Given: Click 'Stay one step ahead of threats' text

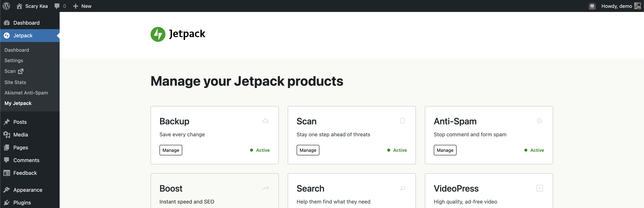Looking at the screenshot, I should point(333,135).
